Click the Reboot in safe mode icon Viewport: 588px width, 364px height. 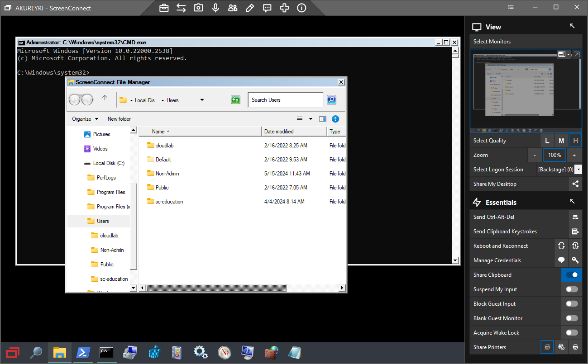(x=575, y=246)
